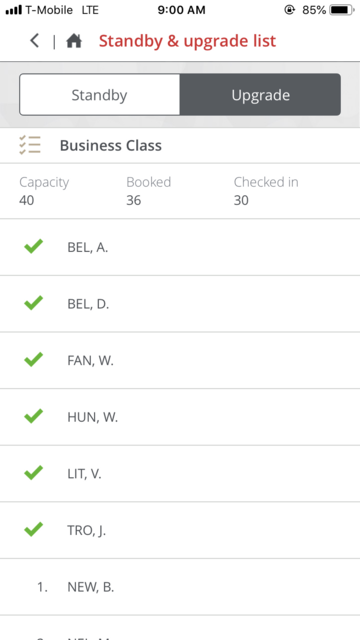The image size is (360, 640).
Task: Tap green checkmark beside BEL, A.
Action: 33,247
